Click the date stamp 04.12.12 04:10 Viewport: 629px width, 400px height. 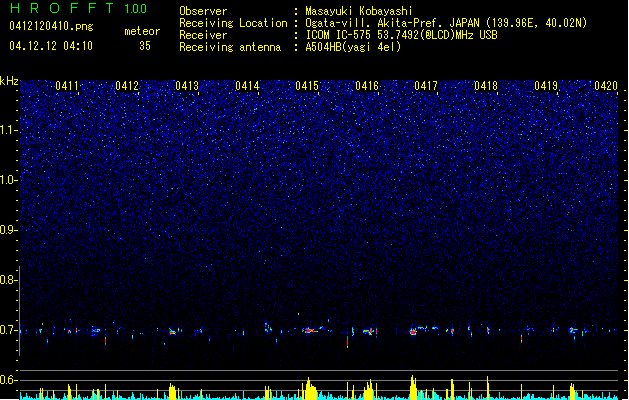[x=51, y=46]
